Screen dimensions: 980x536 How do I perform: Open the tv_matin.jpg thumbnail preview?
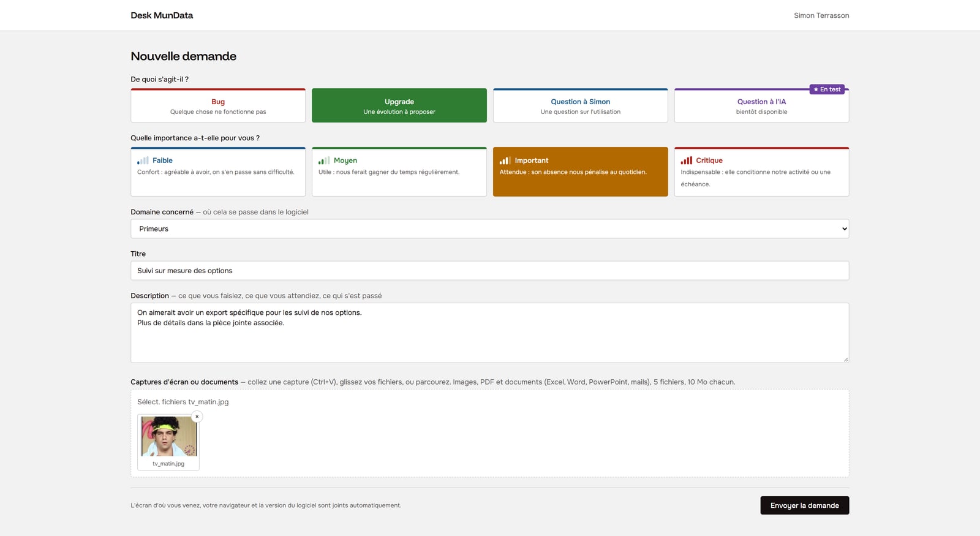click(x=169, y=436)
